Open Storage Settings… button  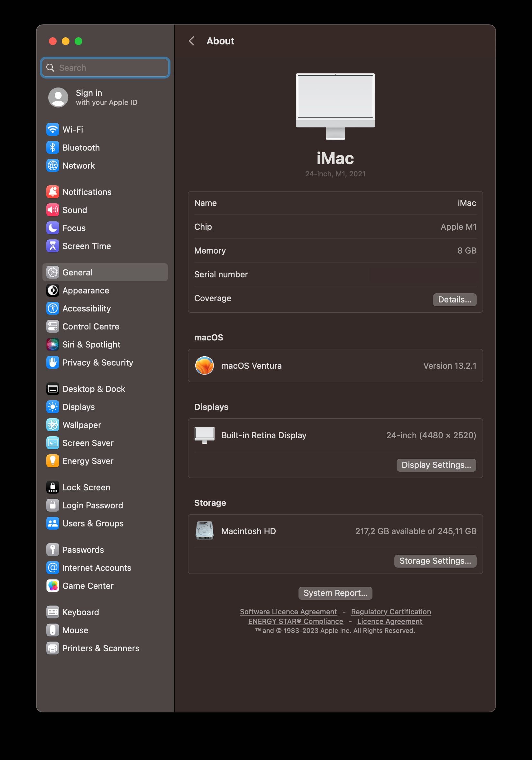(x=436, y=561)
